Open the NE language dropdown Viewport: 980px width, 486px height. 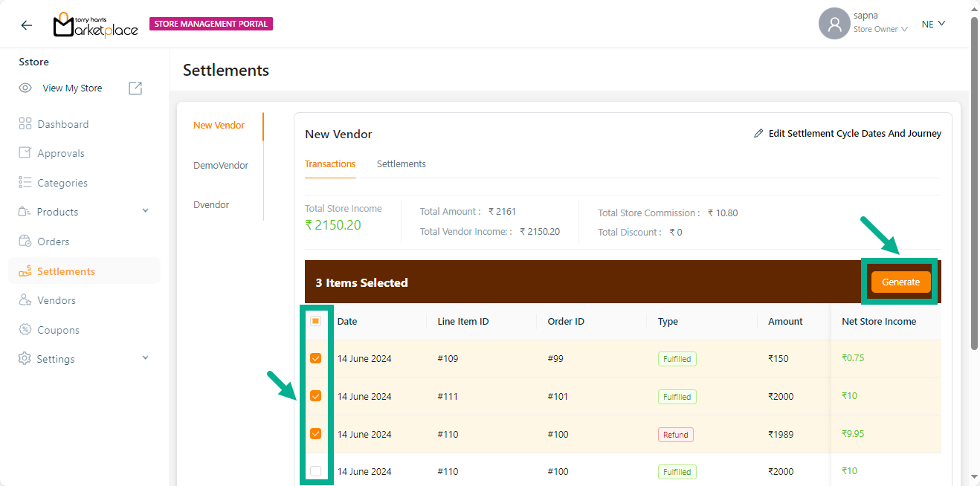click(x=933, y=24)
